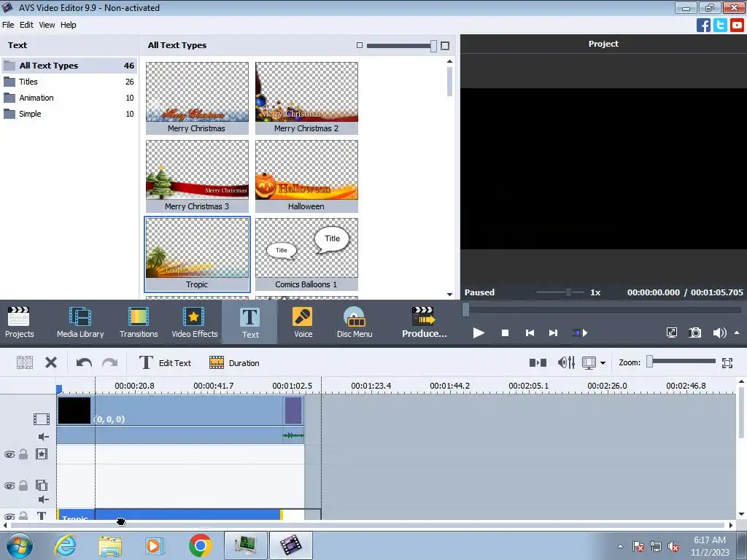Jump to the previous frame
Image resolution: width=747 pixels, height=560 pixels.
530,332
